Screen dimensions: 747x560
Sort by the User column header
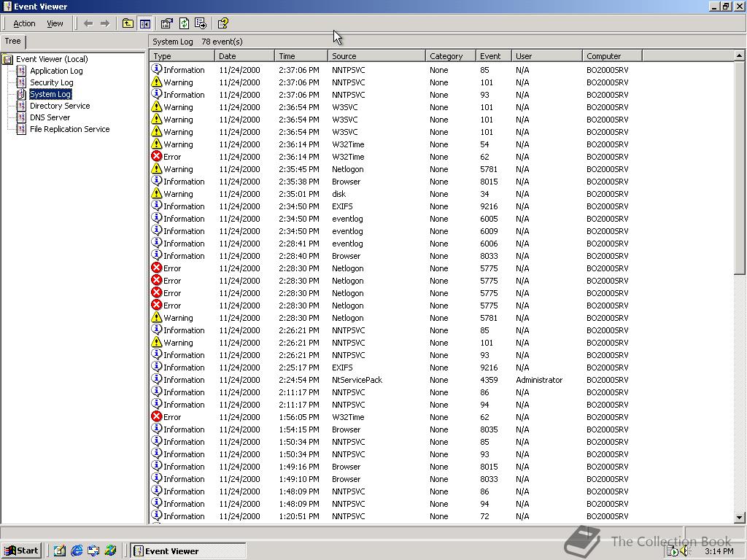tap(547, 55)
